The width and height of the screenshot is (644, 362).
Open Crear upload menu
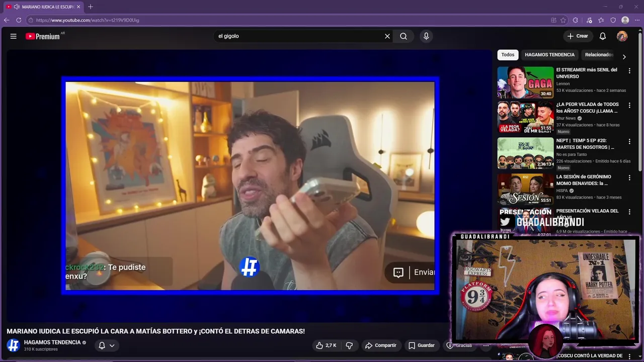point(578,36)
